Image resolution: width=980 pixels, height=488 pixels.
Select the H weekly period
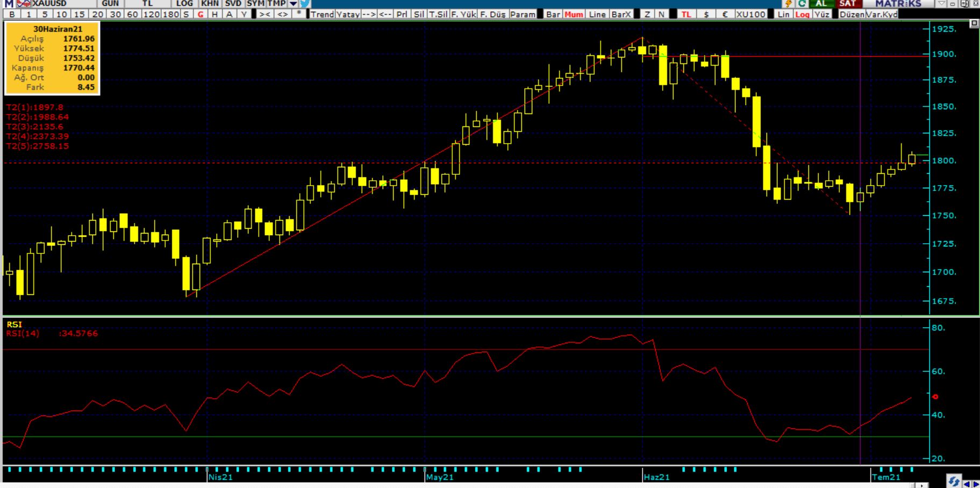pos(215,15)
